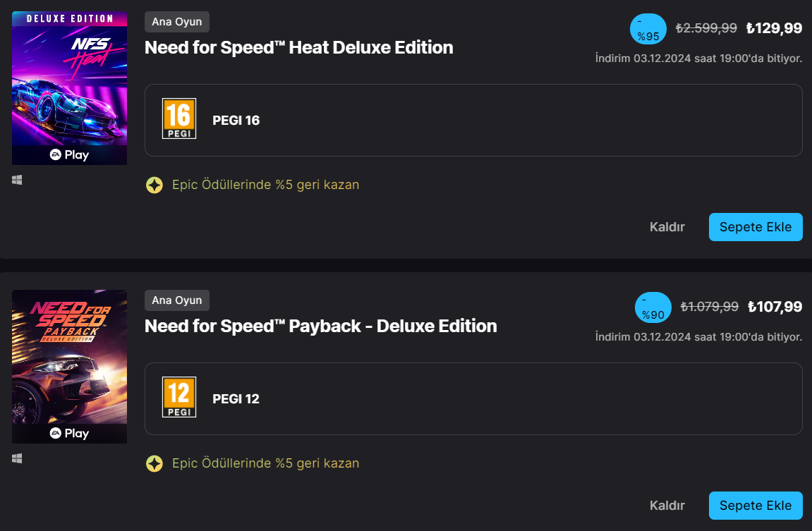Click the Ana Oyun tag on Heat
This screenshot has width=812, height=531.
click(x=176, y=22)
